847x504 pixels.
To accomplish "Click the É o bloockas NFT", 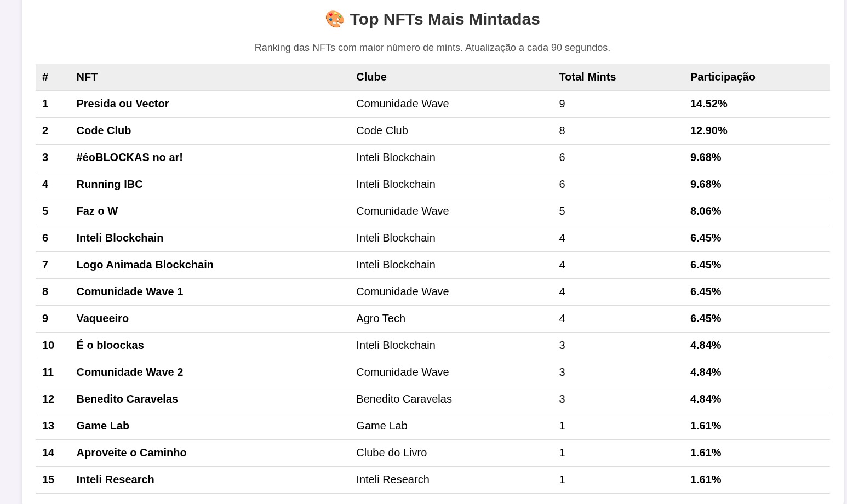I will click(x=110, y=345).
